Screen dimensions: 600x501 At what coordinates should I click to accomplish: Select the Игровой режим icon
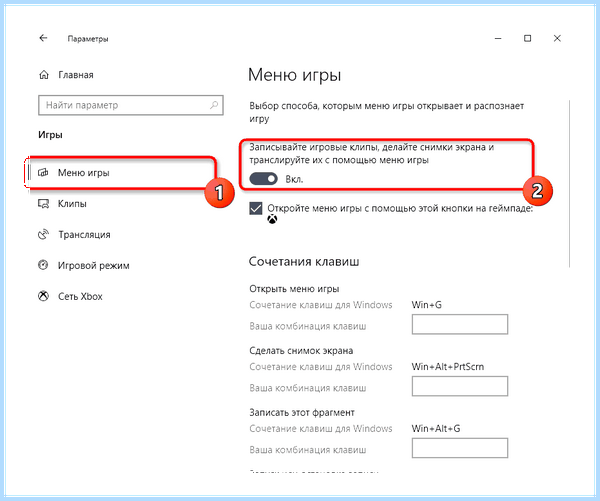click(43, 265)
